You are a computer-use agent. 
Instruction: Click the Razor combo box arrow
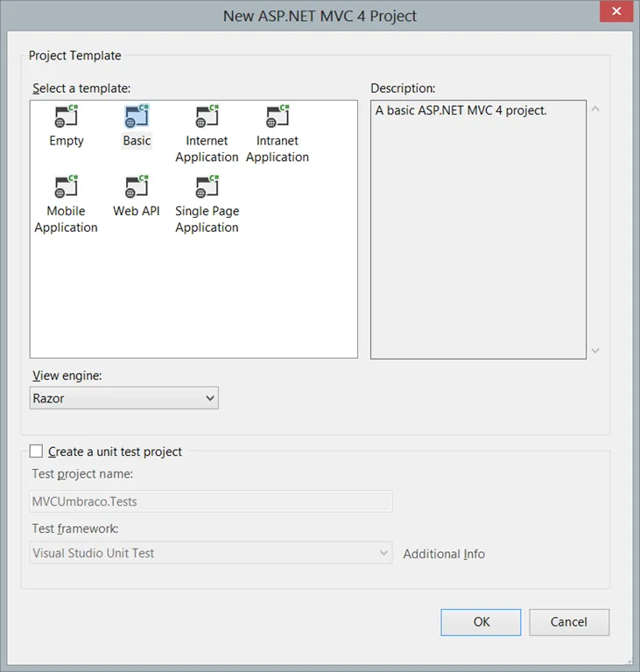(x=209, y=398)
